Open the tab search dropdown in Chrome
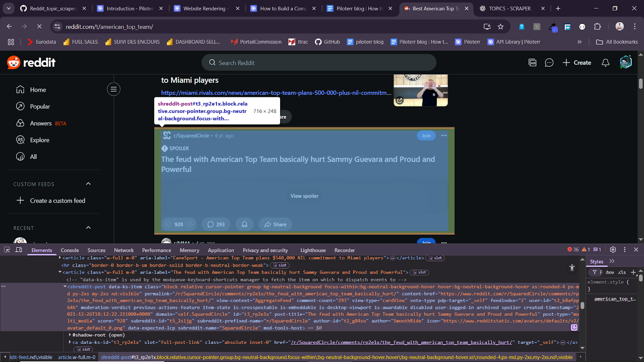Viewport: 644px width, 362px height. point(8,8)
